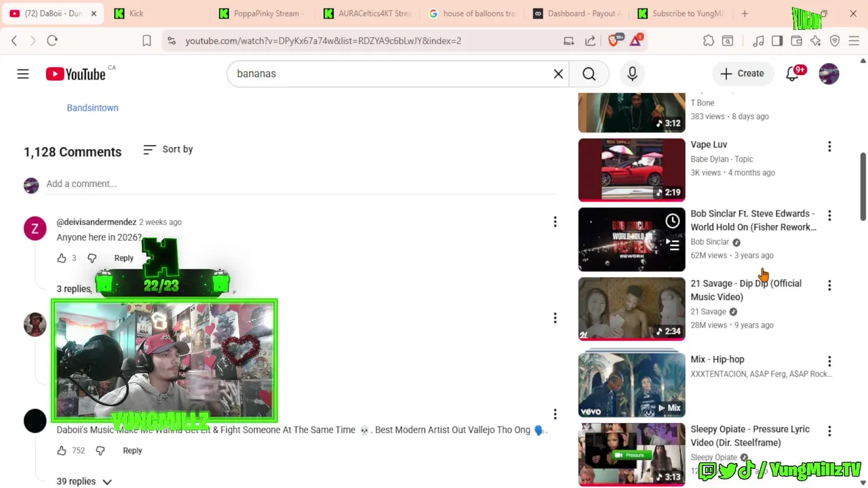Open the browser extensions puzzle icon
The image size is (868, 488).
point(709,41)
